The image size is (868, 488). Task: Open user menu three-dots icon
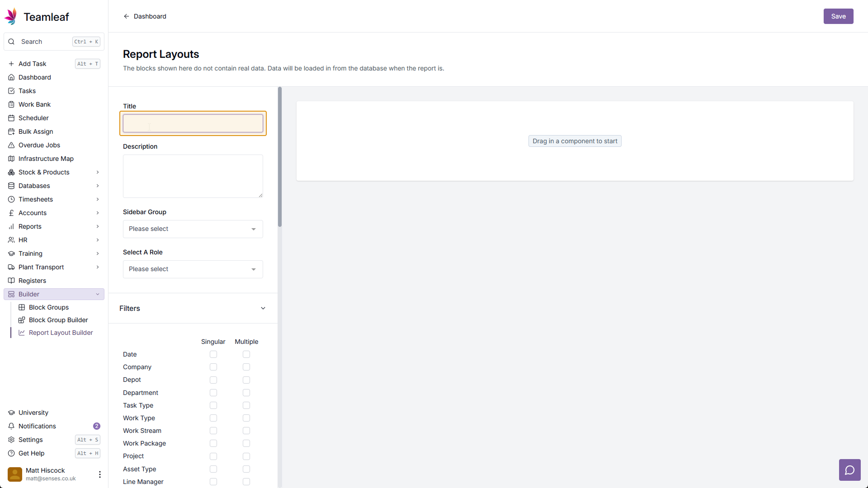99,474
